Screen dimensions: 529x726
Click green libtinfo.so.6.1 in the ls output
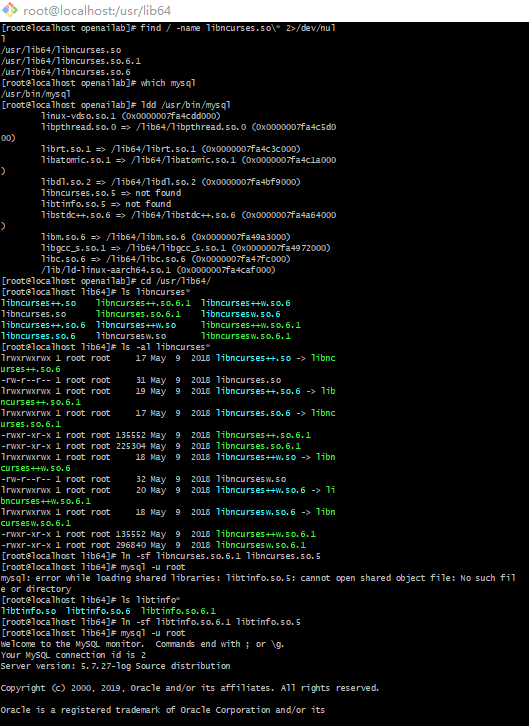click(178, 611)
